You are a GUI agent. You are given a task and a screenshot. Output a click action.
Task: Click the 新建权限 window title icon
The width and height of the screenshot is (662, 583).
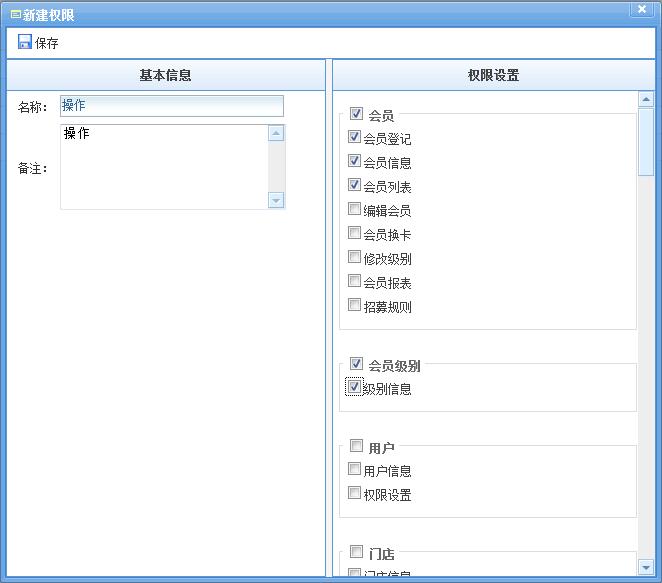[15, 15]
